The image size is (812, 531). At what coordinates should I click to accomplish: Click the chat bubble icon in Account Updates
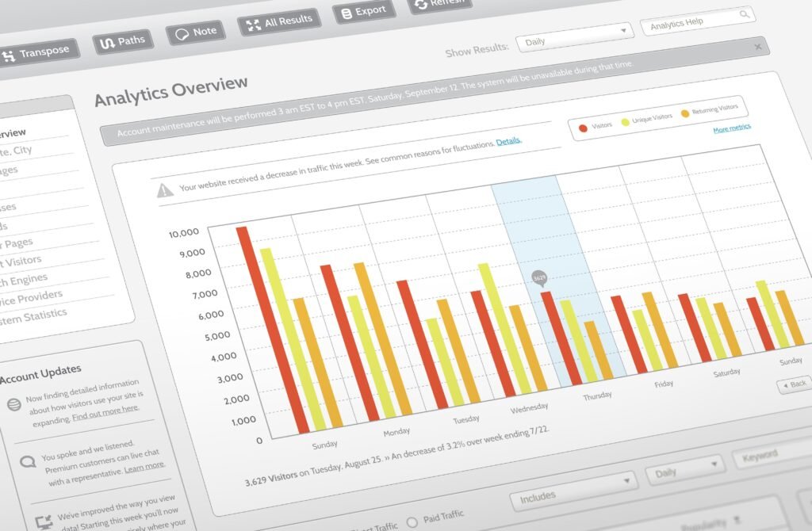pos(27,461)
